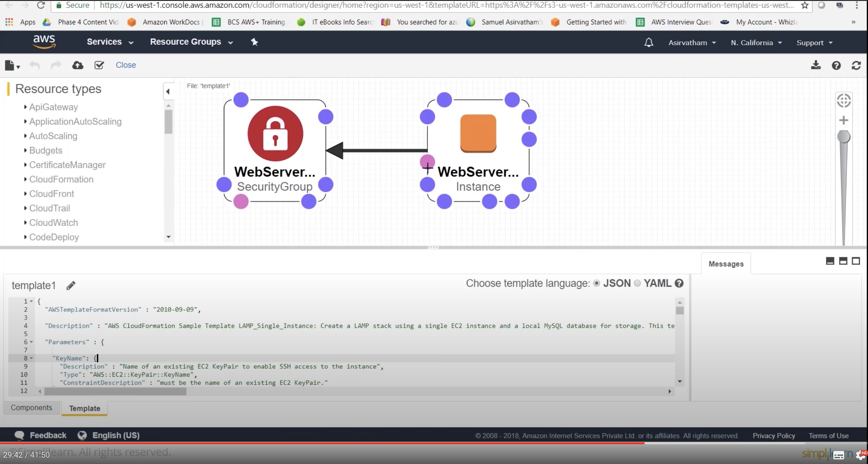Expand the CloudFormation resource type
This screenshot has width=868, height=464.
61,179
